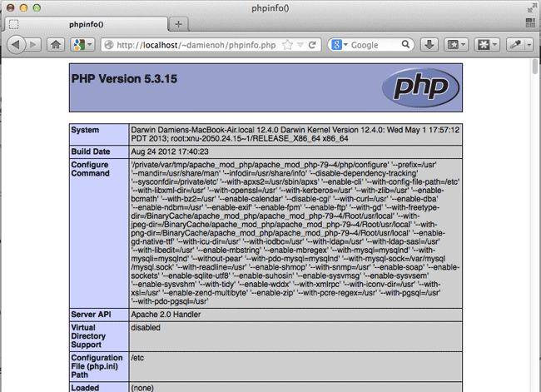Click the PHP logo image
Screen dimensions: 541x392
[x=421, y=87]
